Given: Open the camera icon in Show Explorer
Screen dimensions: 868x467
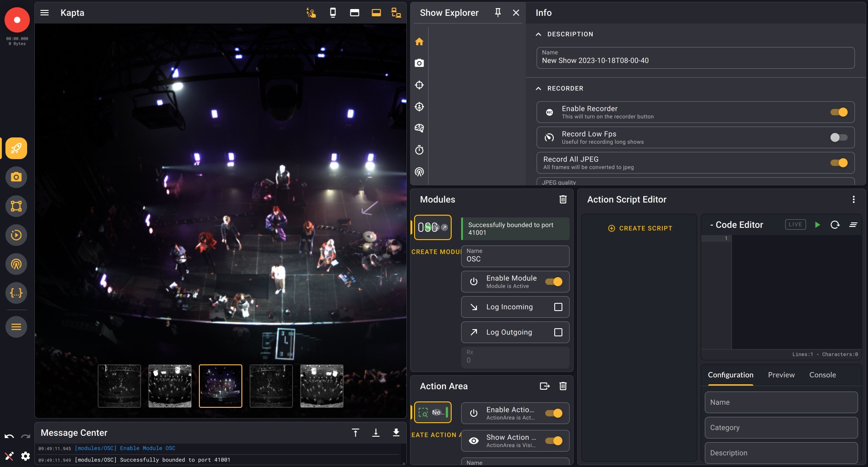Looking at the screenshot, I should 419,63.
